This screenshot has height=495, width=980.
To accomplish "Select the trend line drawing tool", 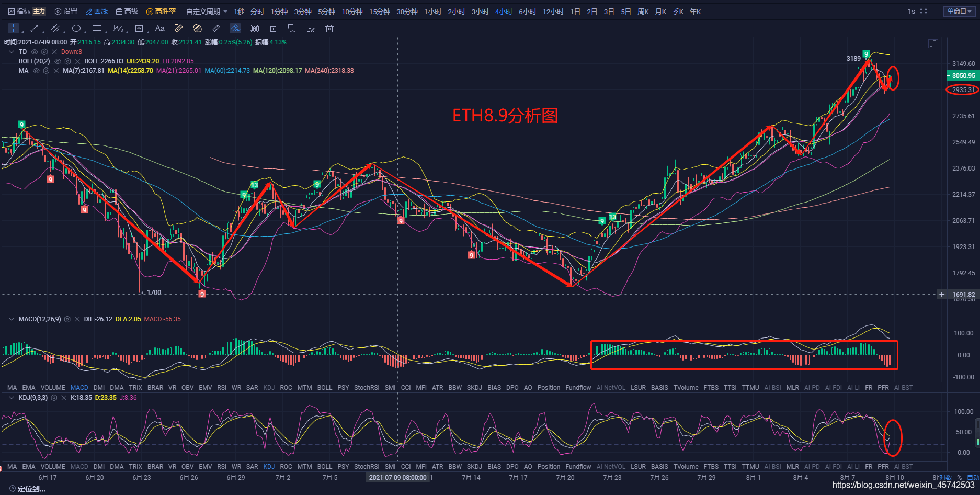I will click(35, 28).
